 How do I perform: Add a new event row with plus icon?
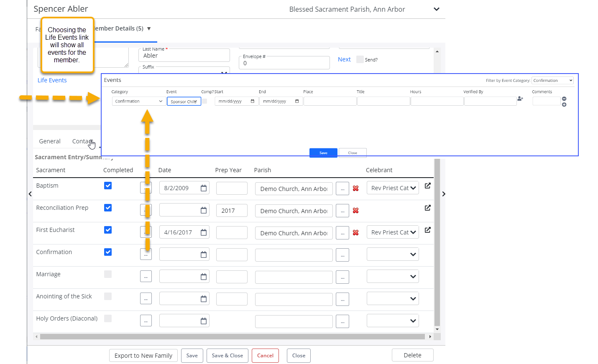point(564,104)
